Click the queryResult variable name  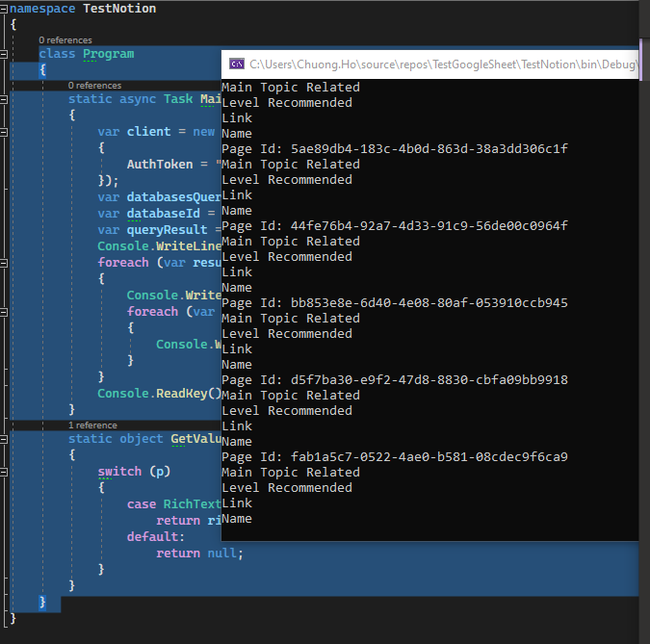pyautogui.click(x=167, y=229)
